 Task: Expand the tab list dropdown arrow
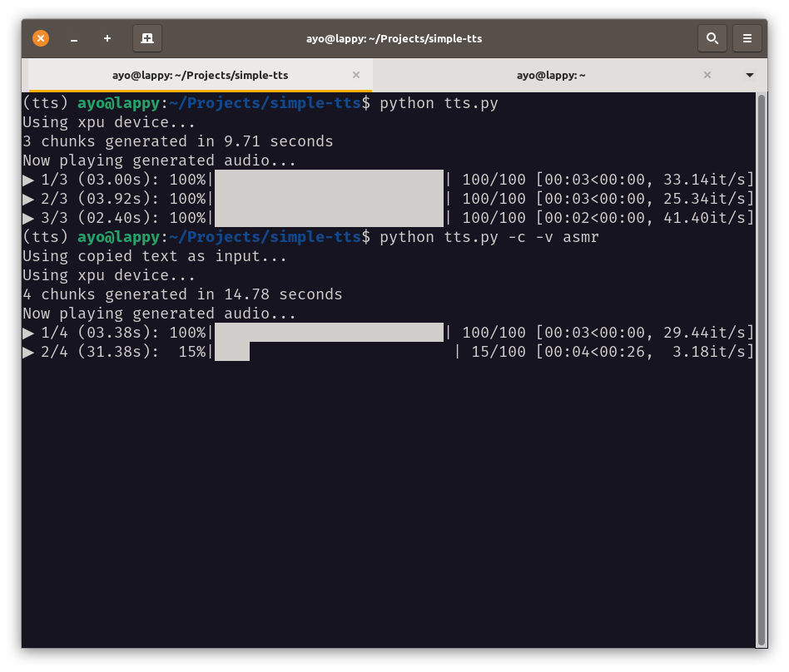coord(750,75)
